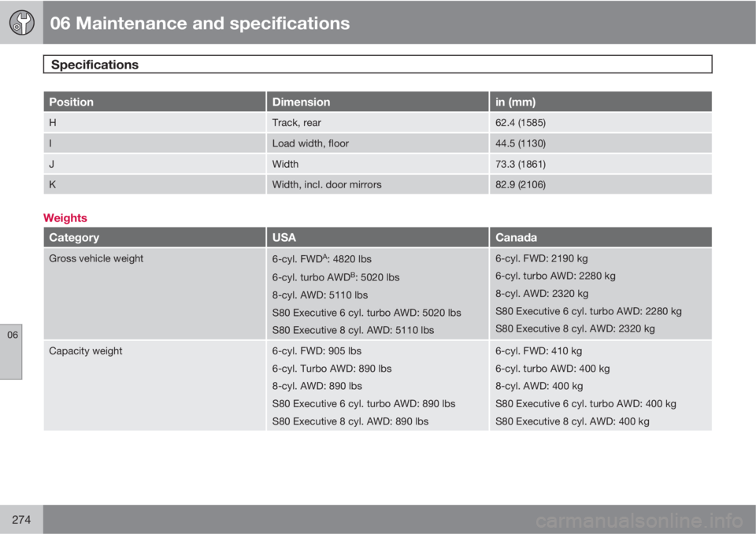Screen dimensions: 756x534
Task: Click the '06' chapter side tab
Action: 11,351
